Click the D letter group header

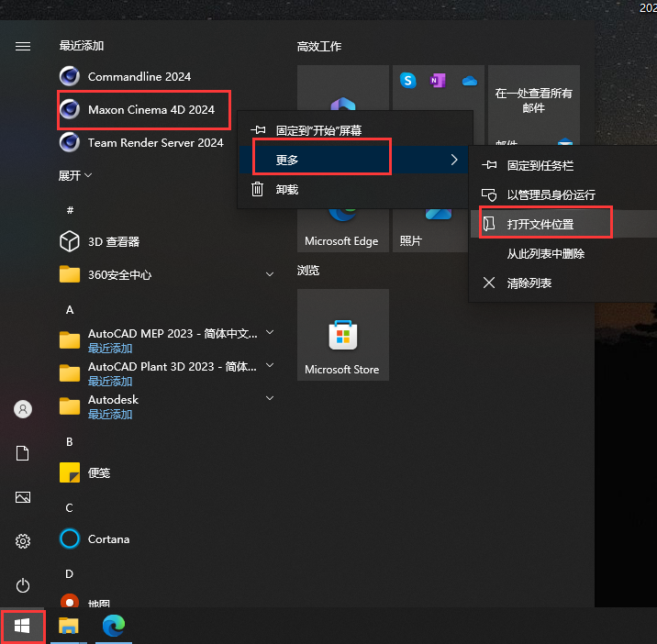(x=70, y=573)
